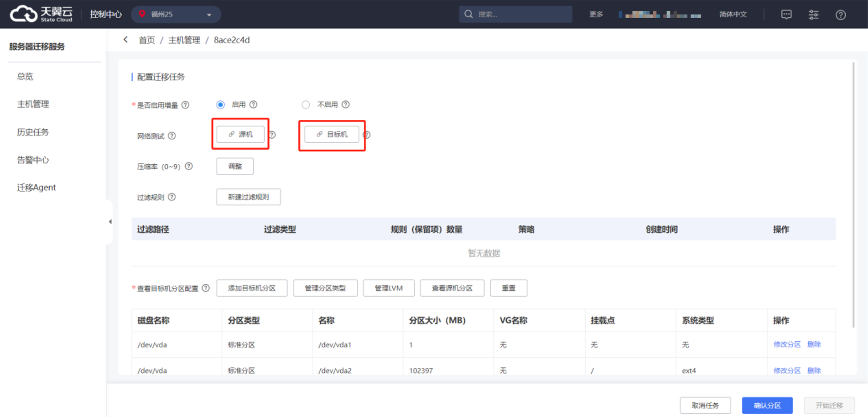868x417 pixels.
Task: Click the 分区大小 (MB) column header
Action: [x=437, y=320]
